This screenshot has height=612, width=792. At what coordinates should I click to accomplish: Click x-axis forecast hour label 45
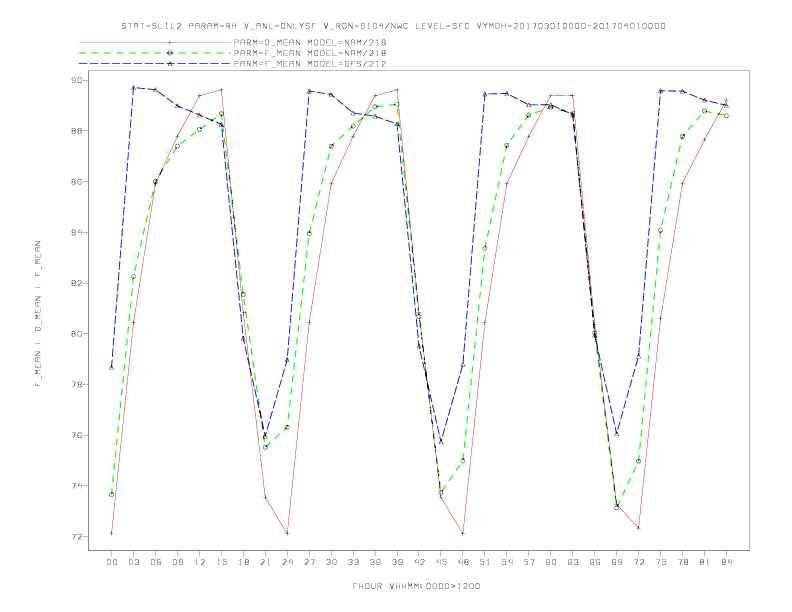[x=441, y=562]
